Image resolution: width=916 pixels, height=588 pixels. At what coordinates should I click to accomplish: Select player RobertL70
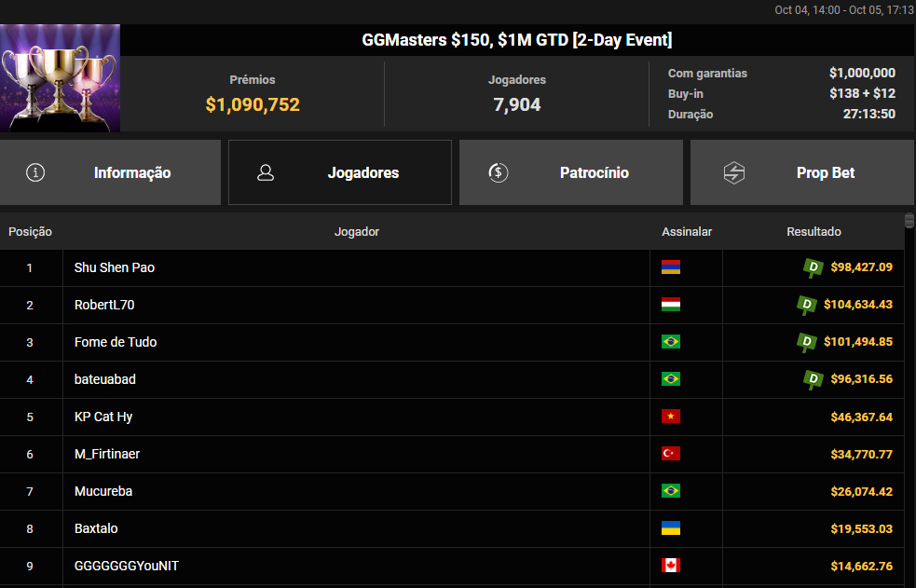tap(104, 305)
